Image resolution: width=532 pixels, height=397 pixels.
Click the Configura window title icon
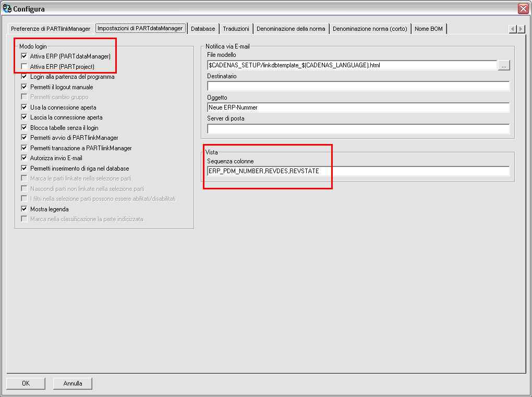point(7,8)
